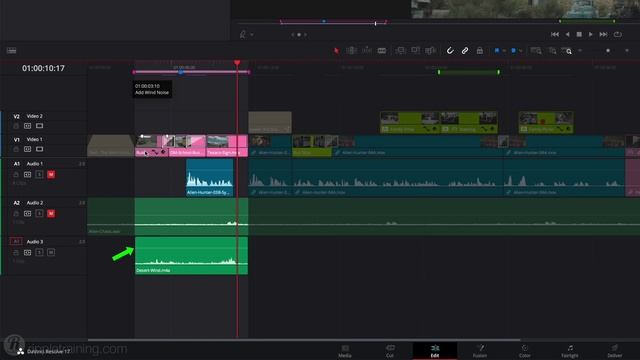Open the Flag color dropdown arrow

[504, 51]
